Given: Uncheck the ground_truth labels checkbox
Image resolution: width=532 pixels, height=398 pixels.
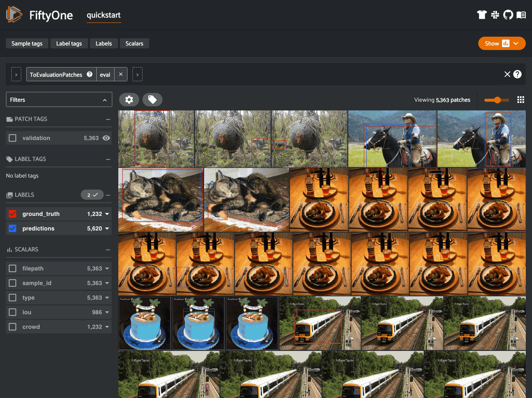Looking at the screenshot, I should (x=12, y=214).
